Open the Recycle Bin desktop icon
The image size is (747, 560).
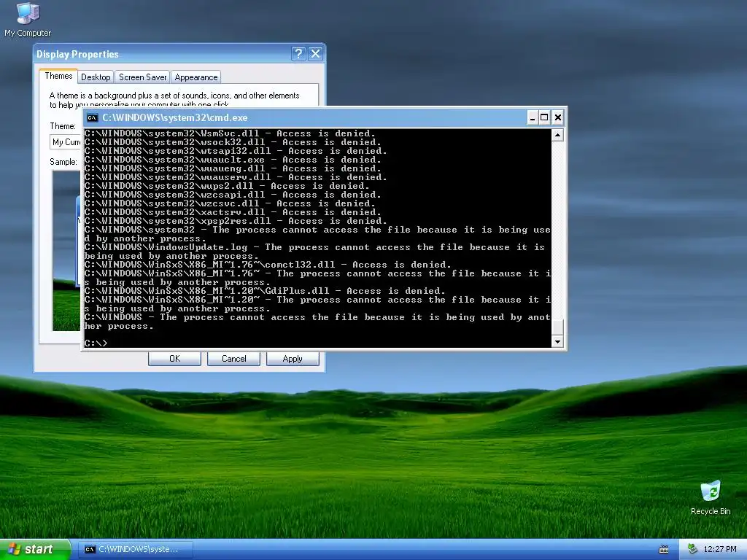pos(711,498)
